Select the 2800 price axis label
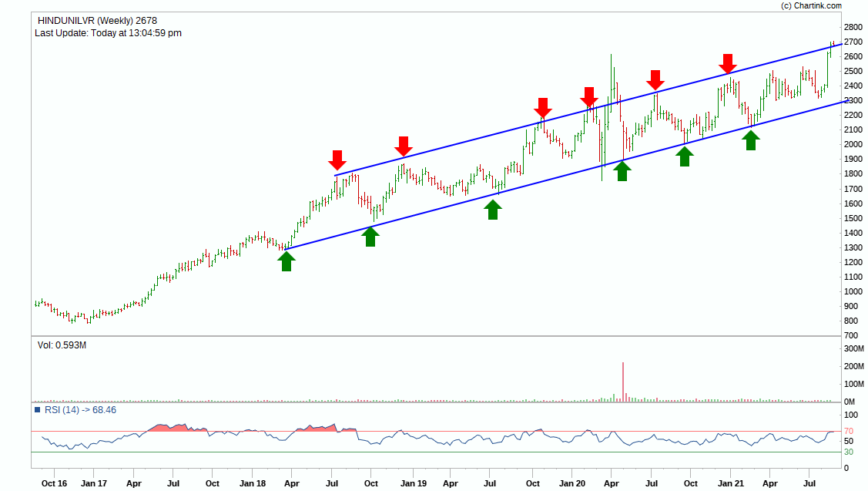868x491 pixels. click(x=853, y=27)
